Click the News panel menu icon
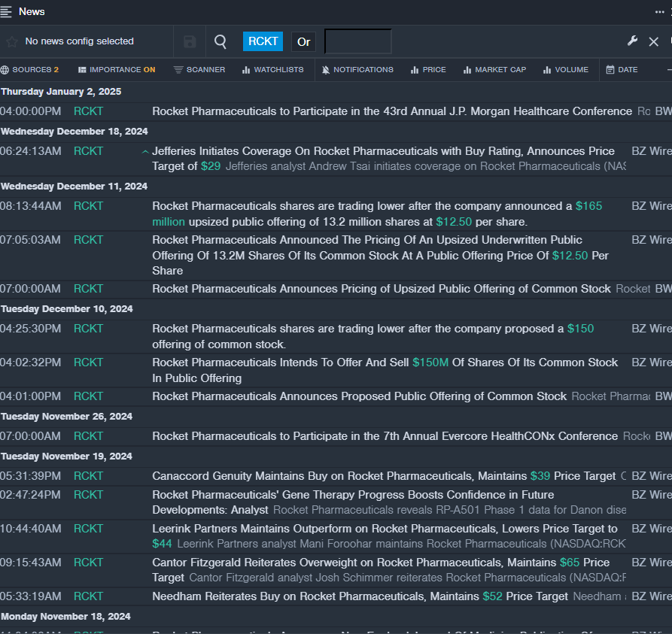Screen dimensions: 672x634 [7, 11]
